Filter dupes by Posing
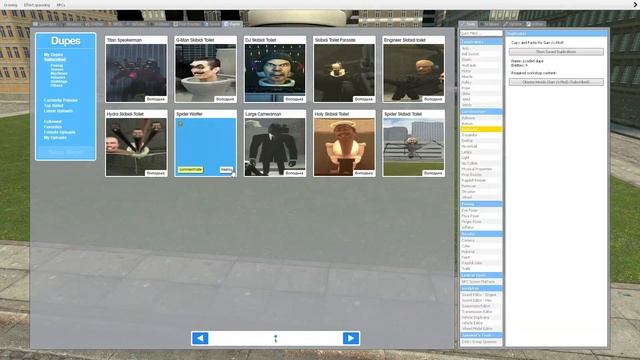Screen dimensions: 640x360 tap(57, 65)
